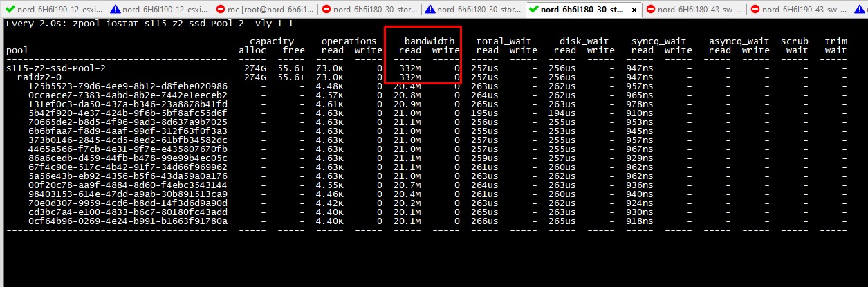This screenshot has width=868, height=287.
Task: Click the 'capacity' column header
Action: tap(272, 41)
